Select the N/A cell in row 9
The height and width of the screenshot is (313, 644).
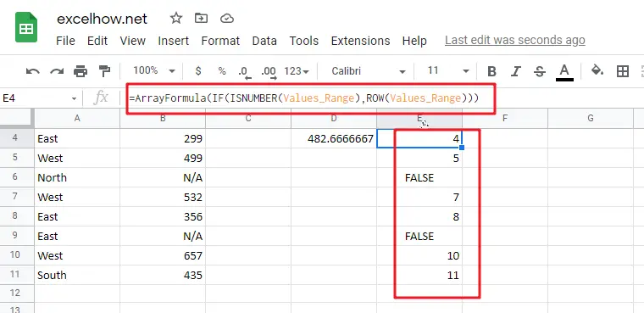[163, 236]
